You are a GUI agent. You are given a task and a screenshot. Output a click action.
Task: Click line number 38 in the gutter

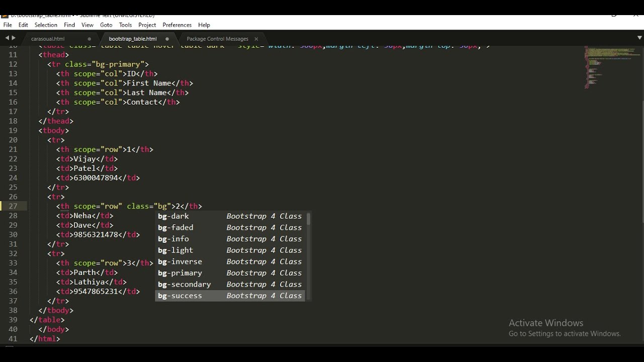pos(13,310)
